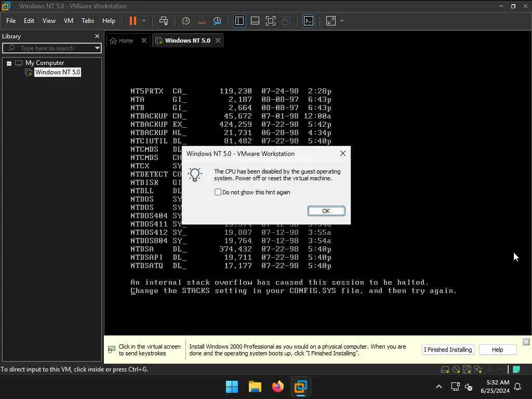Viewport: 532px width, 399px height.
Task: Close the CPU disabled hint dialog
Action: 343,153
